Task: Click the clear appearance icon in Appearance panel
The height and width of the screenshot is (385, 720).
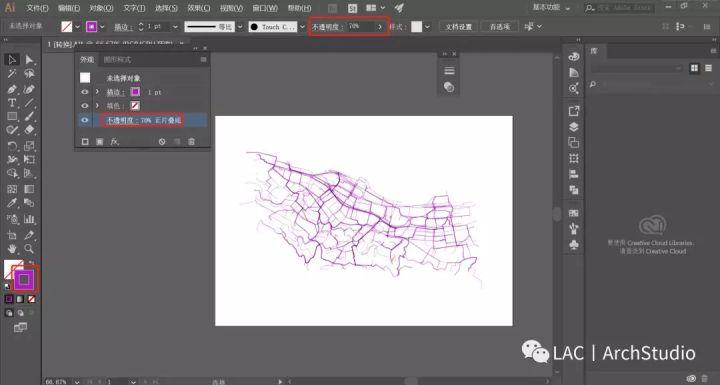Action: coord(162,142)
